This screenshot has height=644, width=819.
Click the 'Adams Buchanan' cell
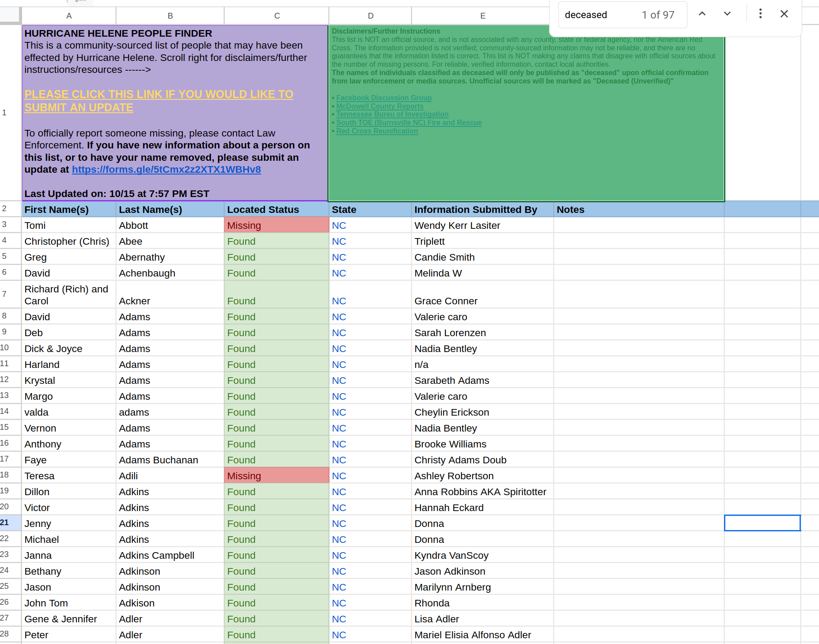click(170, 460)
